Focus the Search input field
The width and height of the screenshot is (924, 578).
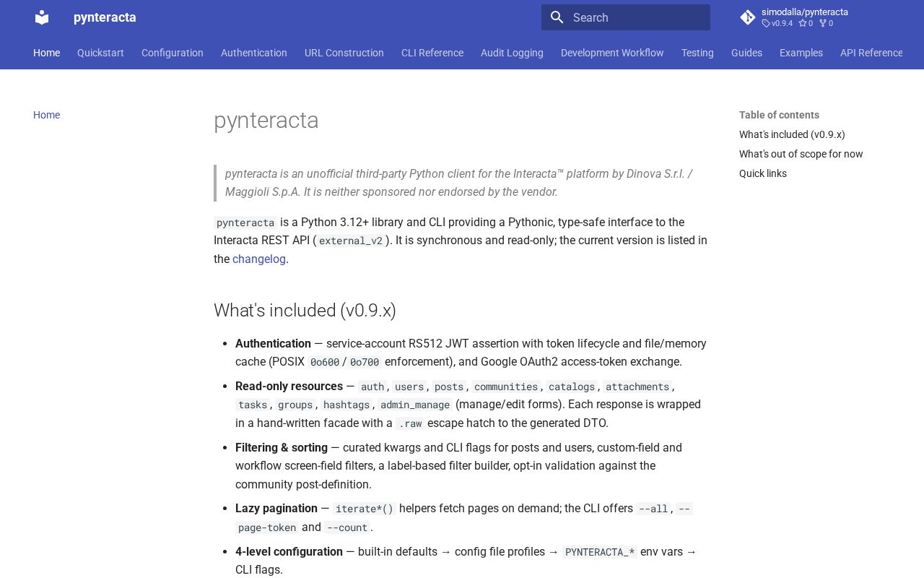626,17
